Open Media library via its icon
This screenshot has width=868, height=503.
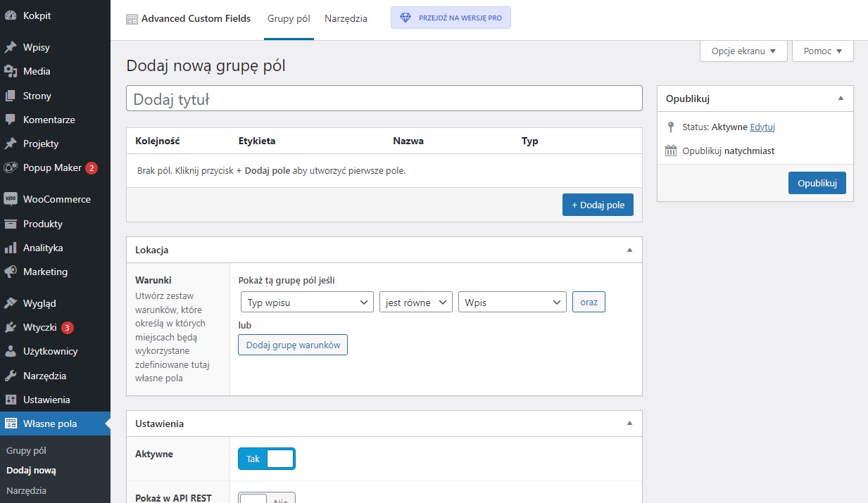tap(11, 71)
